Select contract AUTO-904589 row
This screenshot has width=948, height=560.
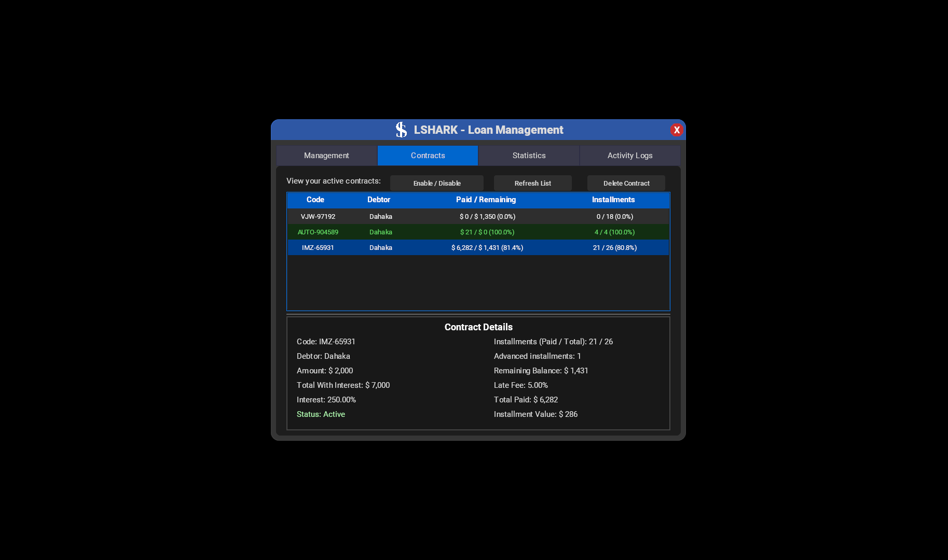pos(478,232)
